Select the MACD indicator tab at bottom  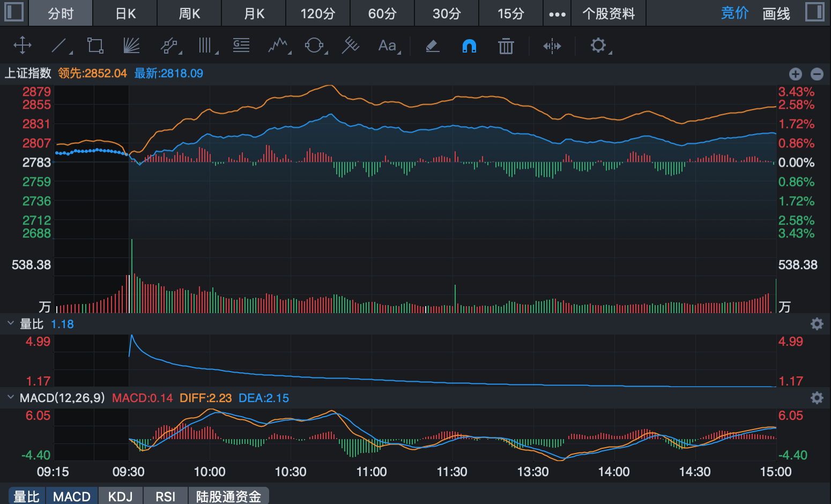(x=72, y=496)
